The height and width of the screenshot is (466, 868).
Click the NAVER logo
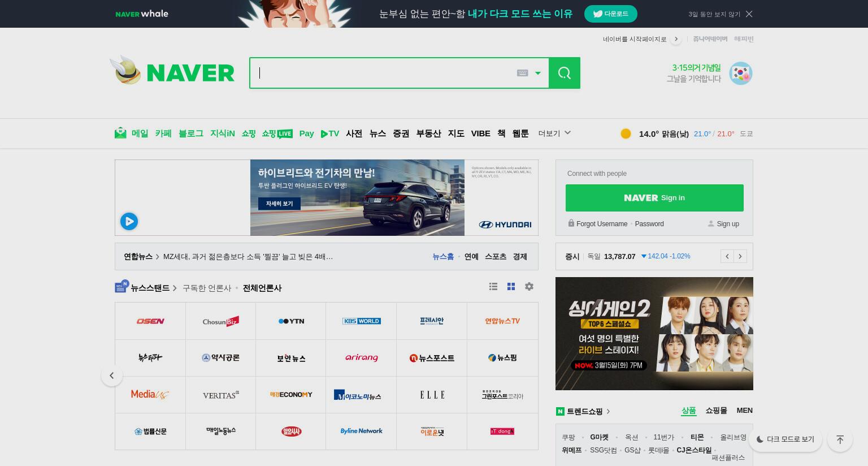coord(190,73)
